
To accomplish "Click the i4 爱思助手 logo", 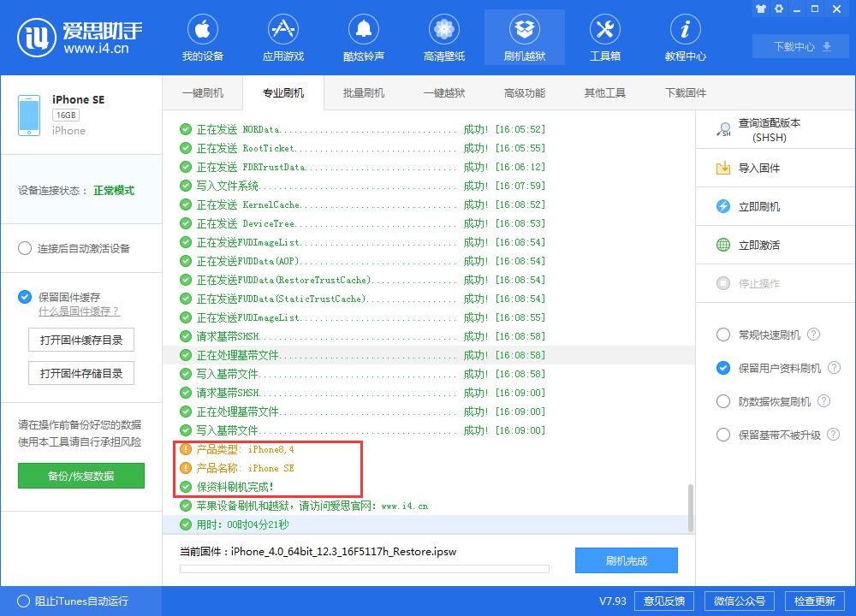I will (80, 37).
